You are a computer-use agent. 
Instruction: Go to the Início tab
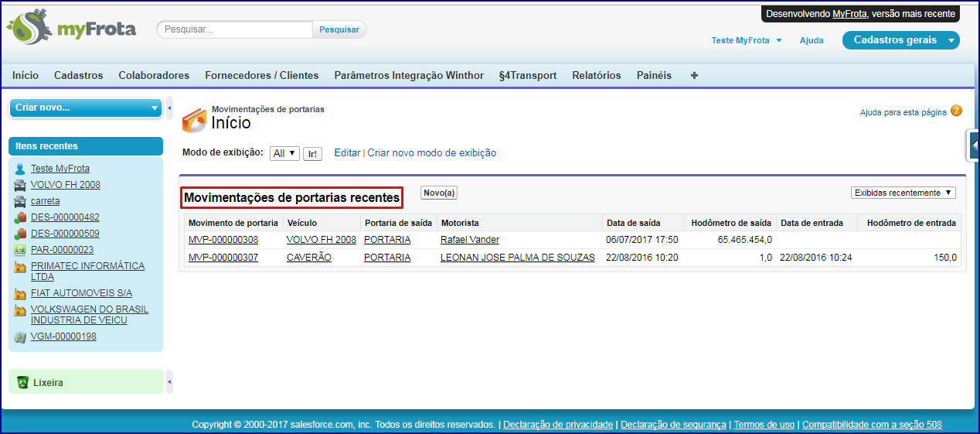click(x=26, y=76)
